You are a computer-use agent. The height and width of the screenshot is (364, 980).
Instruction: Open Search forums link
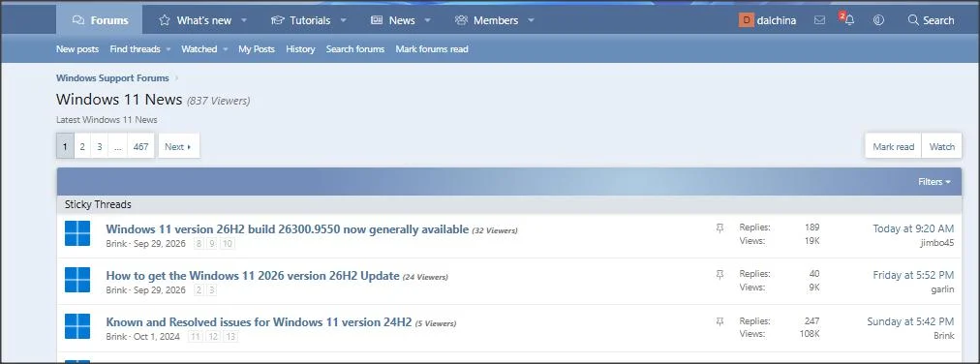point(355,48)
